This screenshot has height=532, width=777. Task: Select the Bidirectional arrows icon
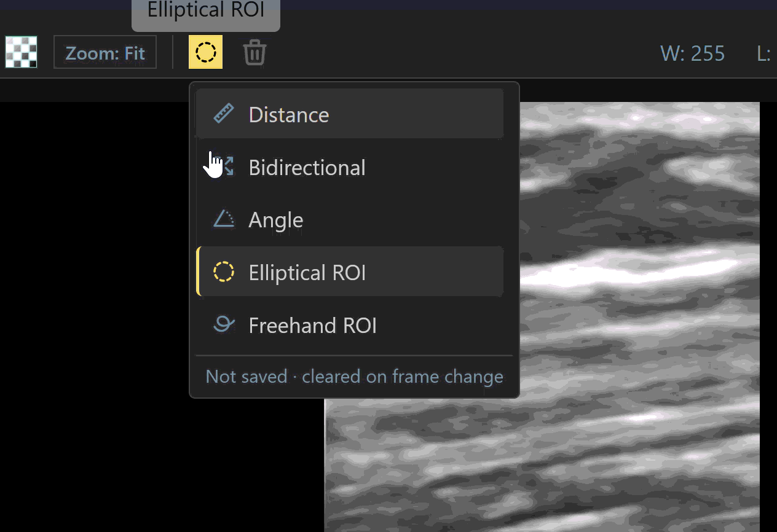224,167
